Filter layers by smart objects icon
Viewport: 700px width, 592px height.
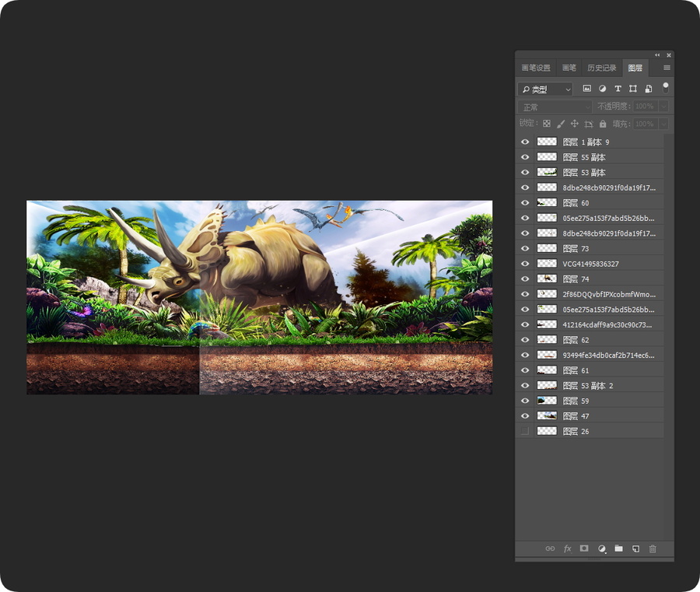click(649, 89)
